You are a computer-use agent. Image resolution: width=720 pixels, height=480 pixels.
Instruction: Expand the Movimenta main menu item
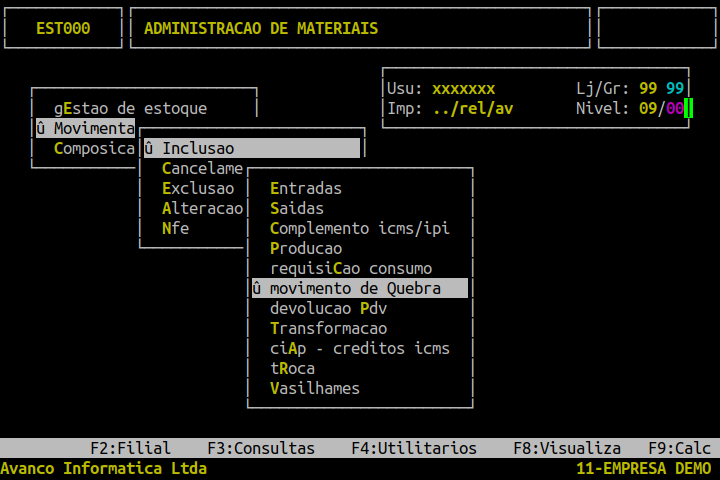click(x=85, y=128)
